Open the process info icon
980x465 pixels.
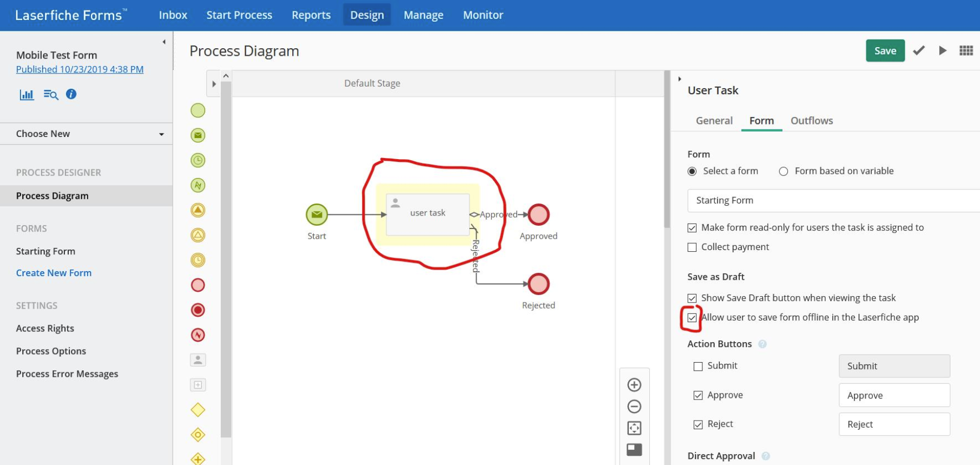[x=71, y=94]
